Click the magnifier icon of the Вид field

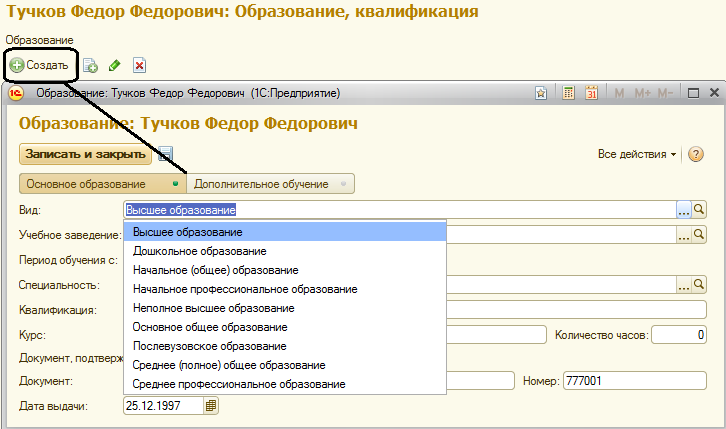point(699,210)
